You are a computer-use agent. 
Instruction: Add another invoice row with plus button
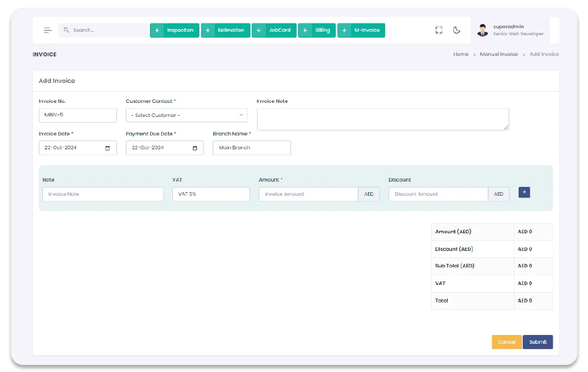click(524, 192)
